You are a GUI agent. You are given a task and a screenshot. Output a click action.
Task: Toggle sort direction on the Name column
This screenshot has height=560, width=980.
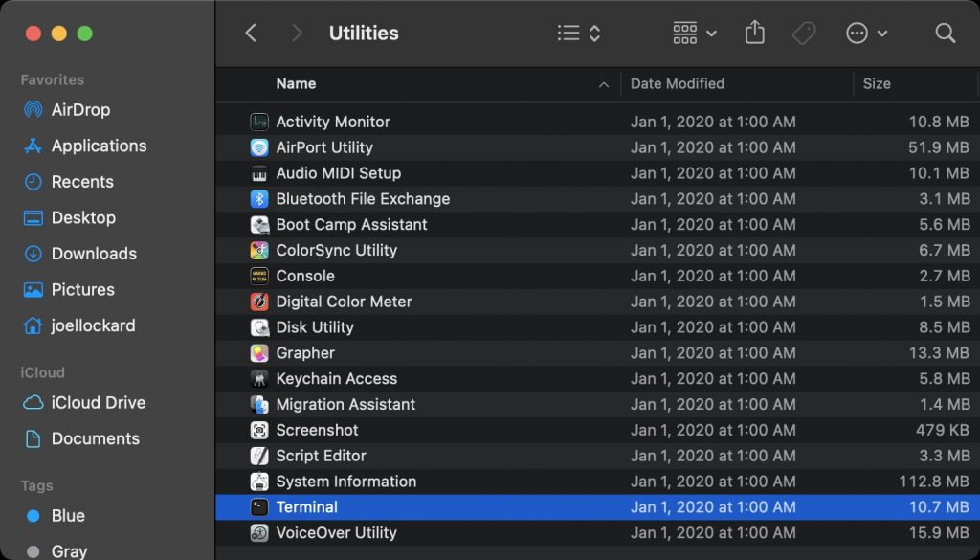click(603, 83)
